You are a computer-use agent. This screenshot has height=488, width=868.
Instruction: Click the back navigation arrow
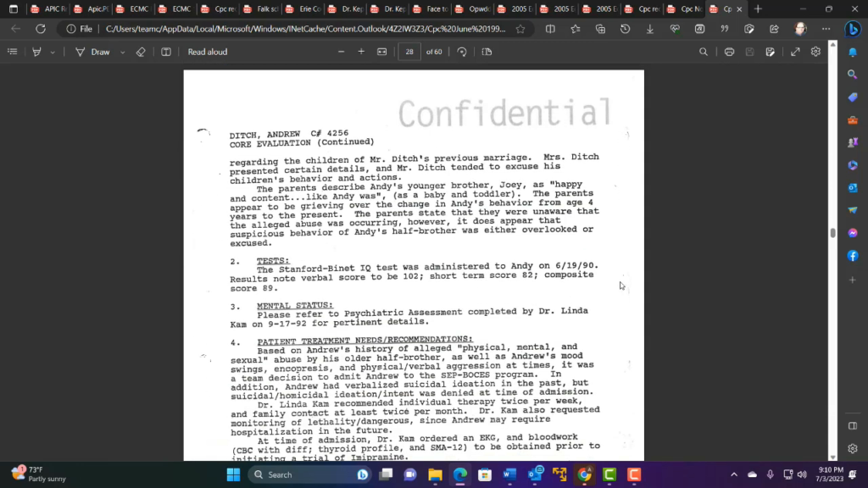(x=15, y=29)
